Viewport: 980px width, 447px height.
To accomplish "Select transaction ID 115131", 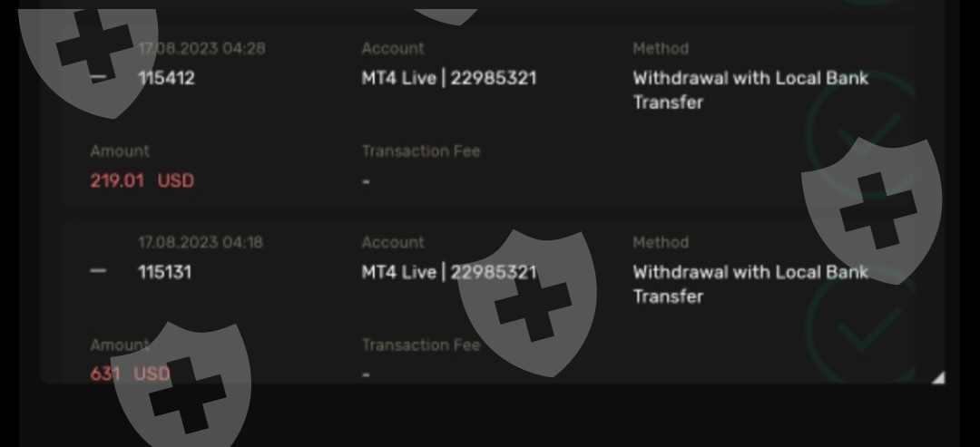I will click(165, 272).
